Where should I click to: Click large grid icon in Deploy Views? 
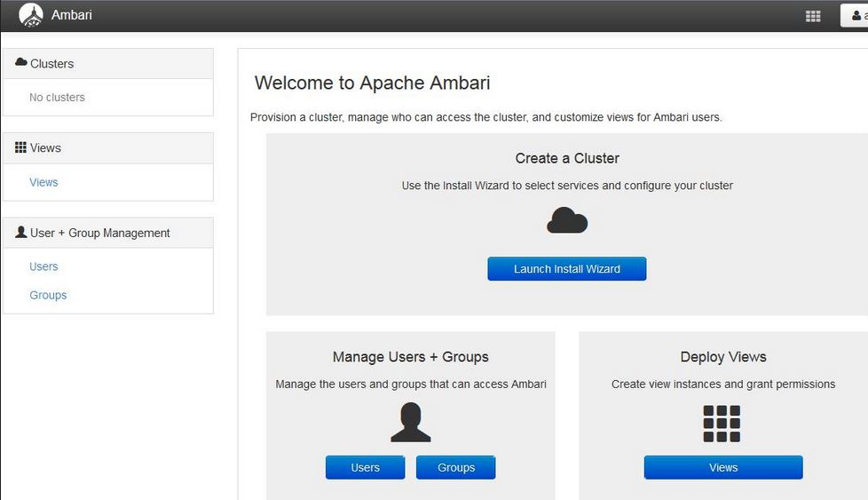click(x=722, y=424)
